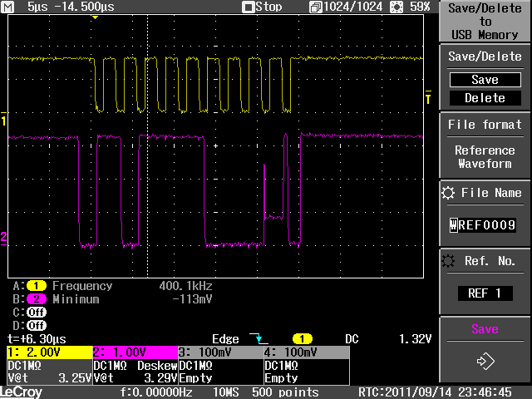532x399 pixels.
Task: Click the yellow trigger level T marker
Action: (x=428, y=98)
